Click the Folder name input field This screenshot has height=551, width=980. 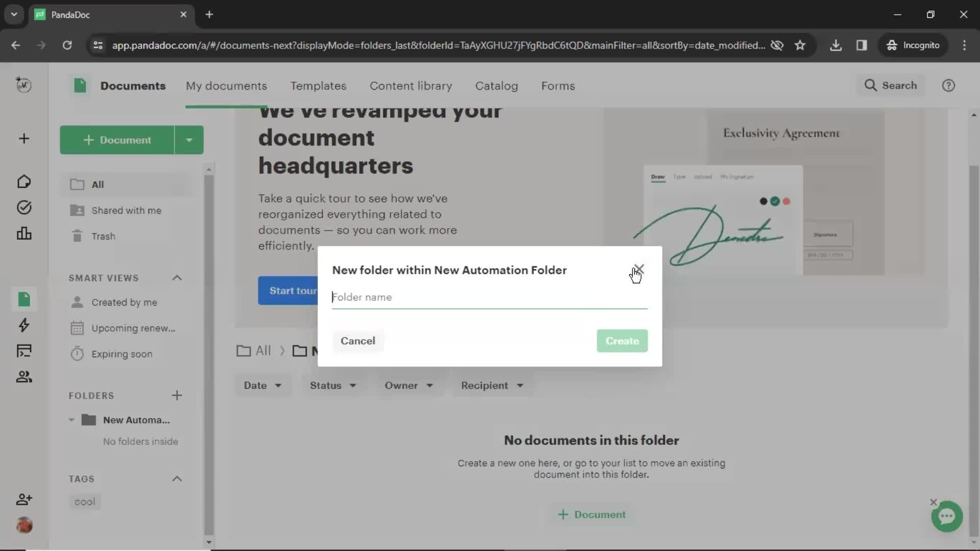click(x=490, y=297)
